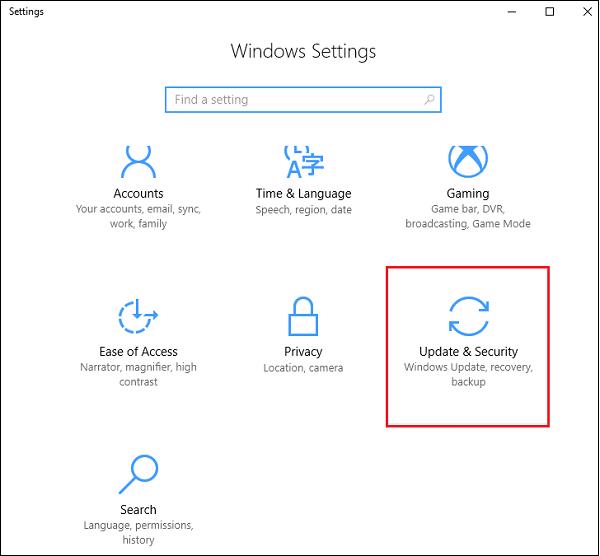This screenshot has width=600, height=556.
Task: Open the Update & Security arrows icon
Action: pyautogui.click(x=468, y=316)
